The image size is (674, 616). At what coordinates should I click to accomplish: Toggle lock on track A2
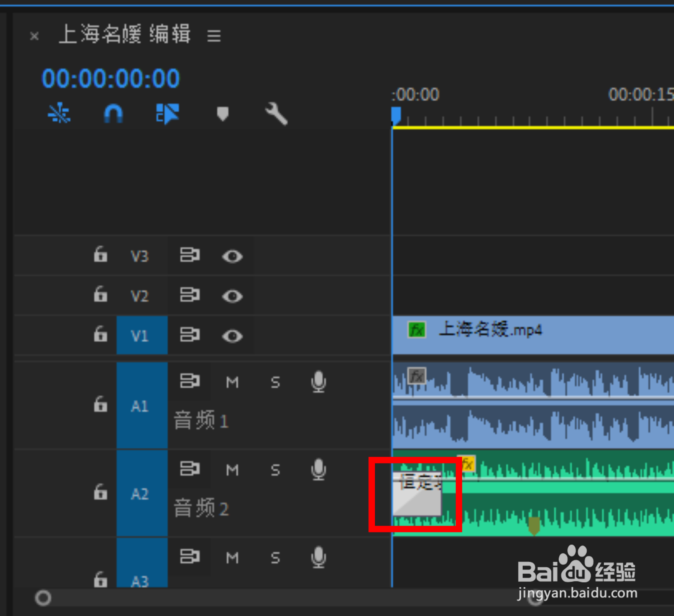(x=100, y=492)
